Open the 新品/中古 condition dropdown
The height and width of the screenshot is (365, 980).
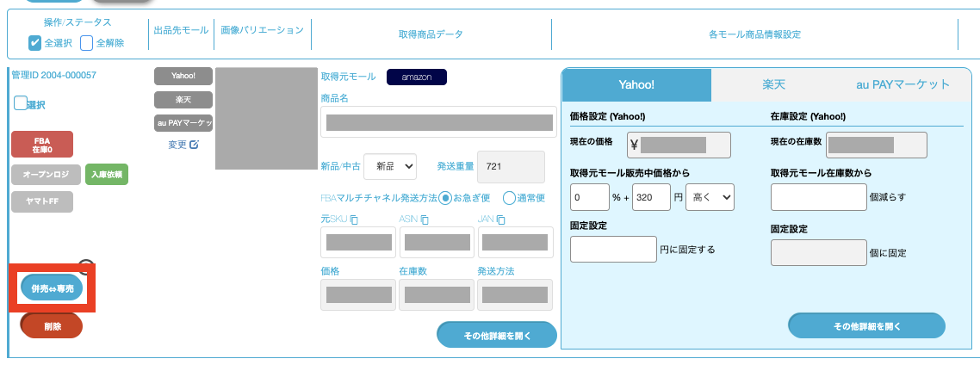391,166
